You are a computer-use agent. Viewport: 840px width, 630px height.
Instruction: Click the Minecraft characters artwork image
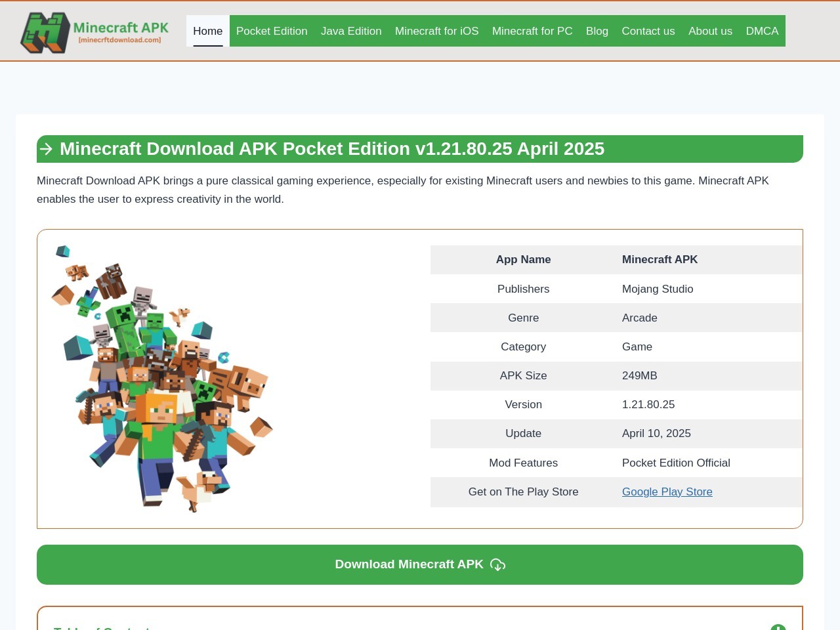click(161, 379)
